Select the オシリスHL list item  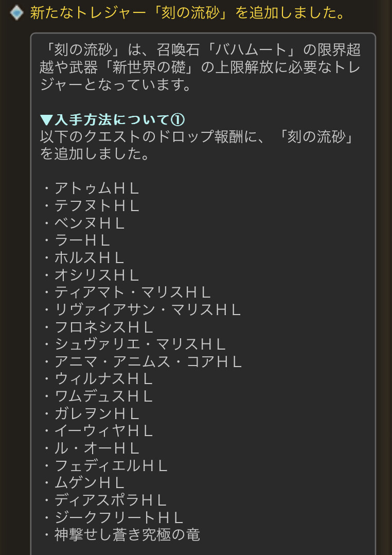(91, 275)
